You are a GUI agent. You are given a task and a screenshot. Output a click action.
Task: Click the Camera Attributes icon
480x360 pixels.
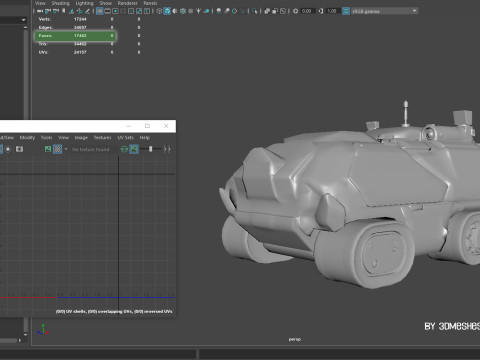56,11
